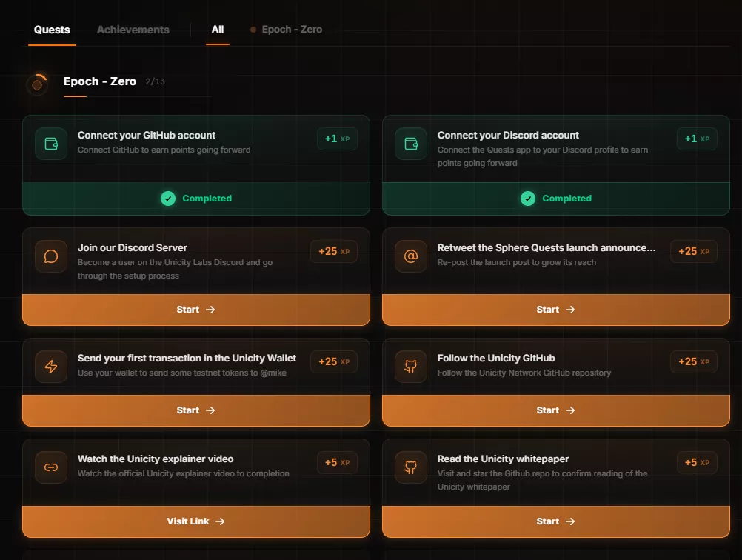Click the chat bubble icon for Join Discord Server
This screenshot has width=742, height=560.
click(51, 256)
